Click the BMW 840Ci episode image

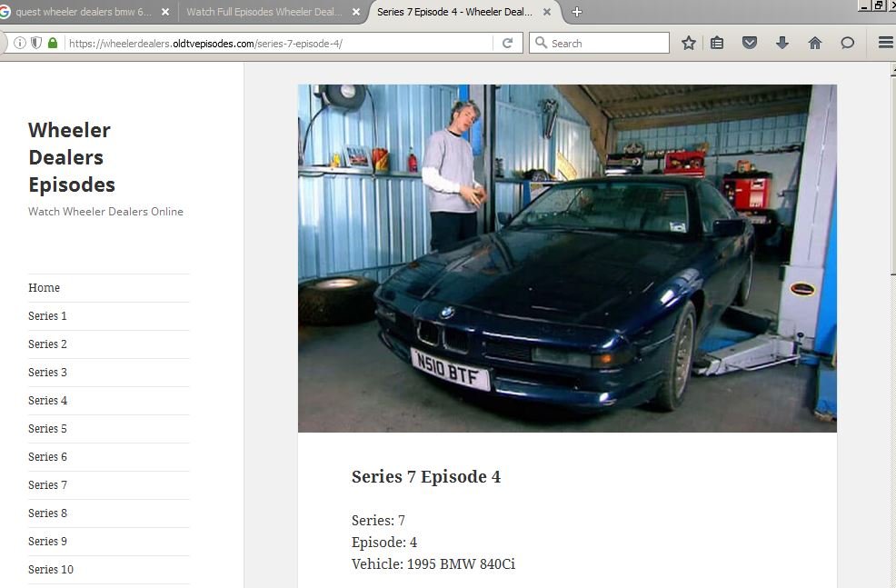coord(567,258)
